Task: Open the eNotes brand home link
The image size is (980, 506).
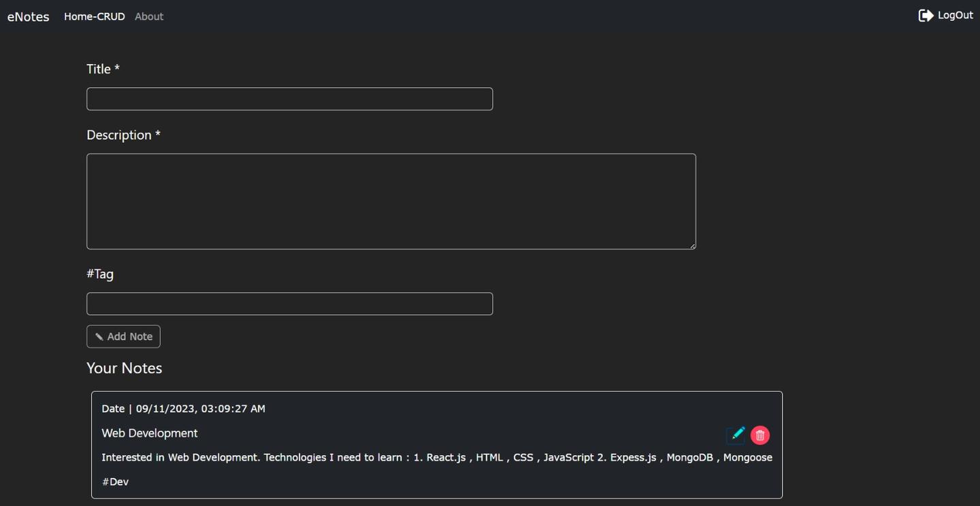Action: tap(28, 16)
